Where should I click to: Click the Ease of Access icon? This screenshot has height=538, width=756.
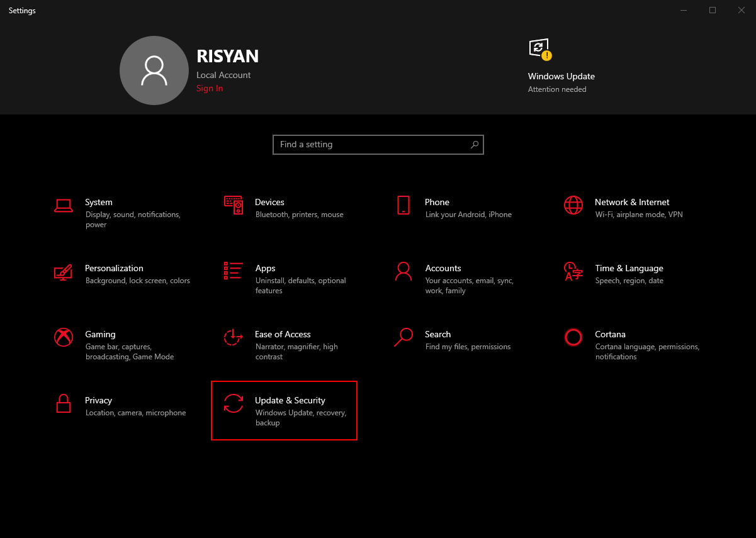(x=234, y=337)
